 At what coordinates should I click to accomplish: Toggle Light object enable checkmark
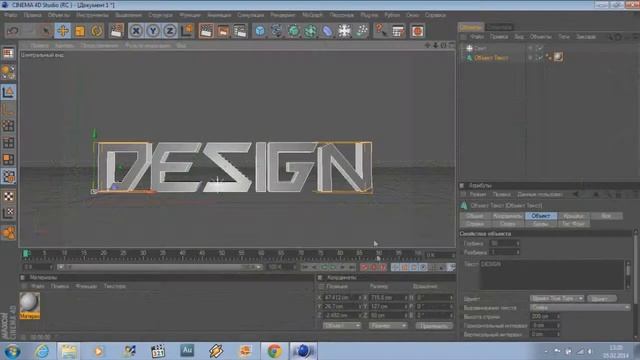[540, 48]
